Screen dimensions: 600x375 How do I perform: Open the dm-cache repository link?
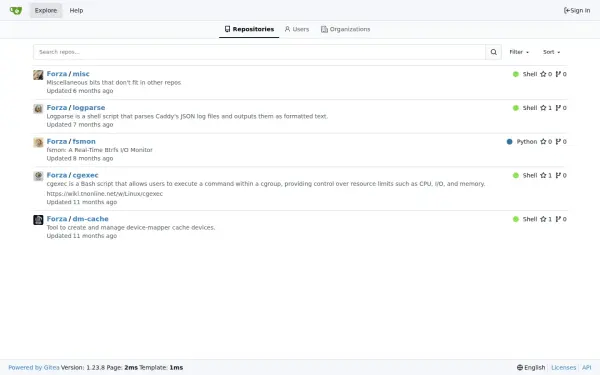pos(90,219)
